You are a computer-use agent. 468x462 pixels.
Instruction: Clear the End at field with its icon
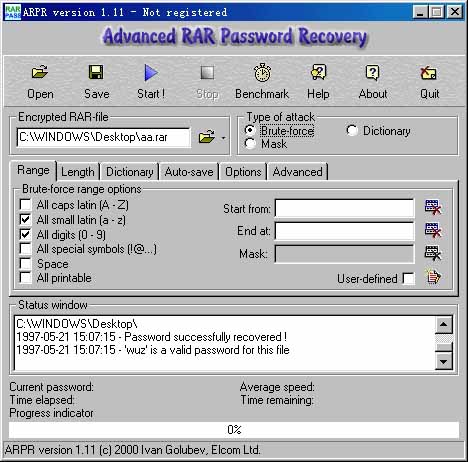point(433,230)
